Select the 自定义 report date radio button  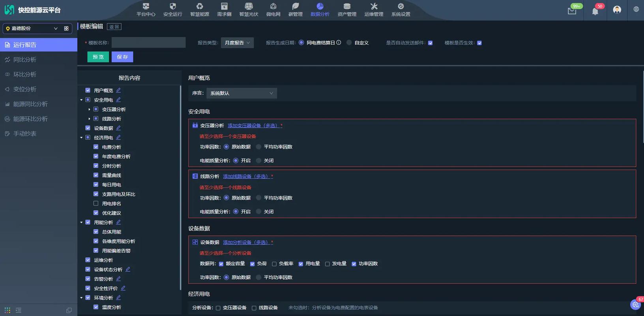click(x=349, y=43)
